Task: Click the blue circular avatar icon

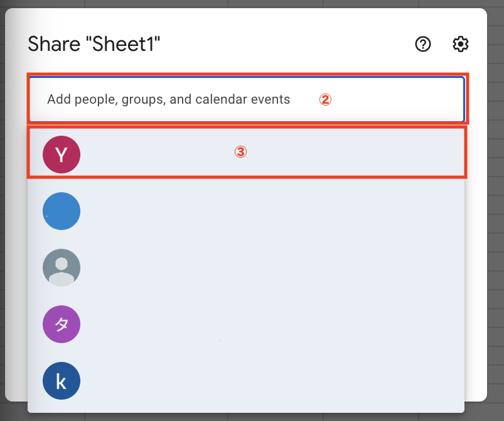Action: click(61, 211)
